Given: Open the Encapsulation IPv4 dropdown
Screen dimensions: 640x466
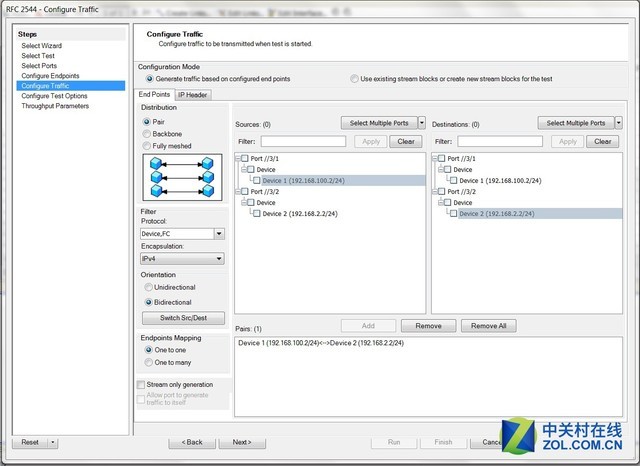Looking at the screenshot, I should click(x=219, y=259).
